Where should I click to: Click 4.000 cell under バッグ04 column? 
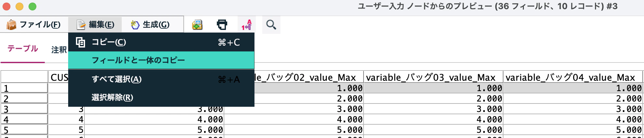[x=573, y=119]
